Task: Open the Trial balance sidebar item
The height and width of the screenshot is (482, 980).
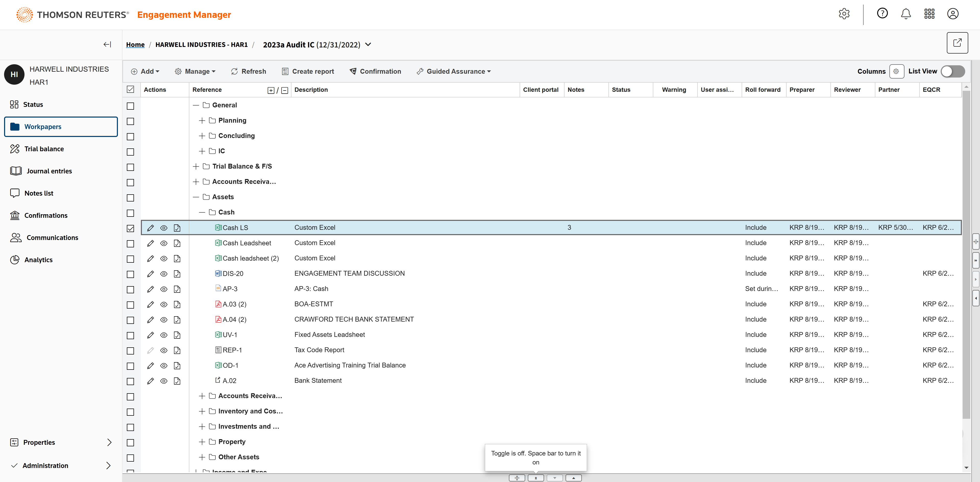Action: tap(44, 149)
